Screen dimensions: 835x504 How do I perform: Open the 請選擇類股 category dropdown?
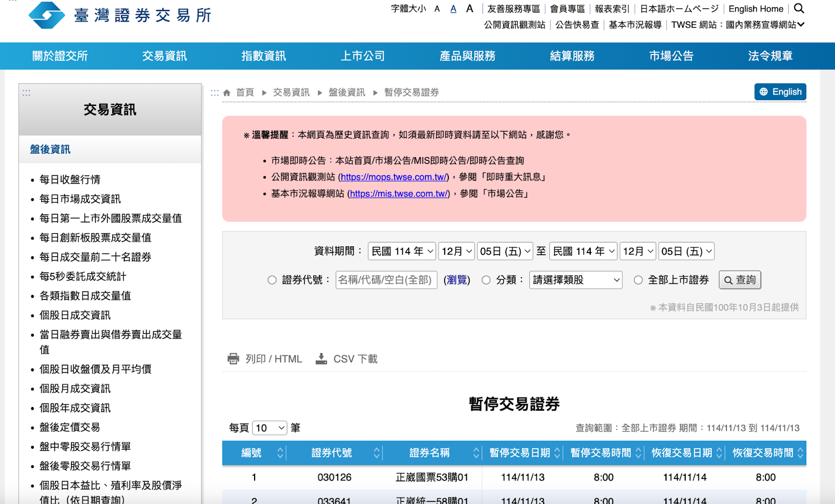575,280
